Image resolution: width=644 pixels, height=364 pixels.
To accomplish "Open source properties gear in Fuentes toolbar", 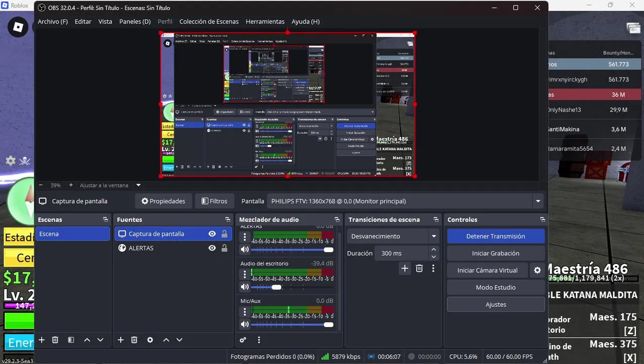I will [150, 340].
